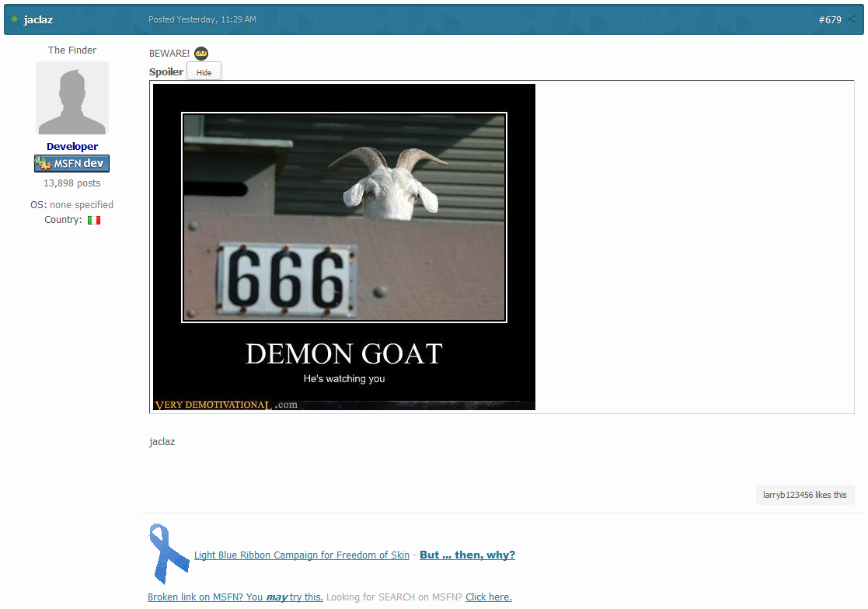Hide the spoiler content
868x609 pixels.
[x=204, y=72]
